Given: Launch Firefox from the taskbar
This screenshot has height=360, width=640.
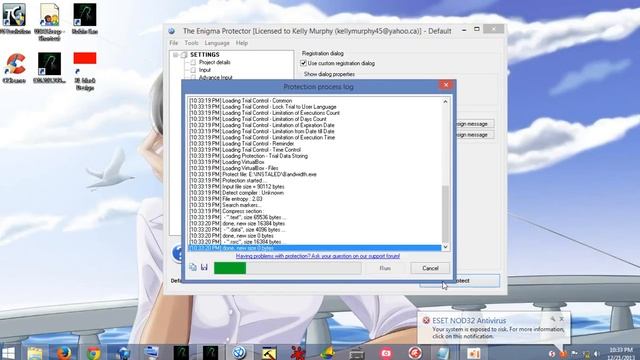Looking at the screenshot, I should [x=64, y=353].
